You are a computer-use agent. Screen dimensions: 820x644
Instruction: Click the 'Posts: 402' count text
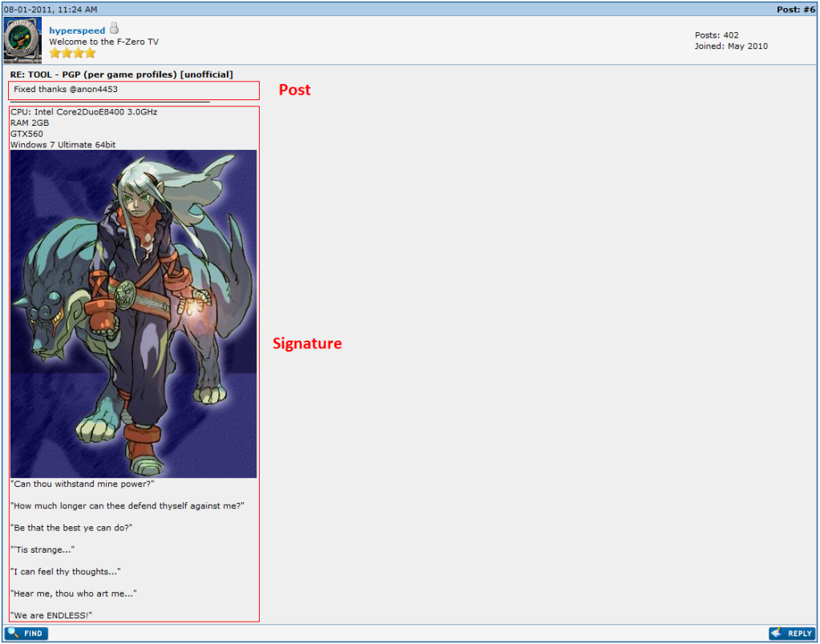(717, 35)
